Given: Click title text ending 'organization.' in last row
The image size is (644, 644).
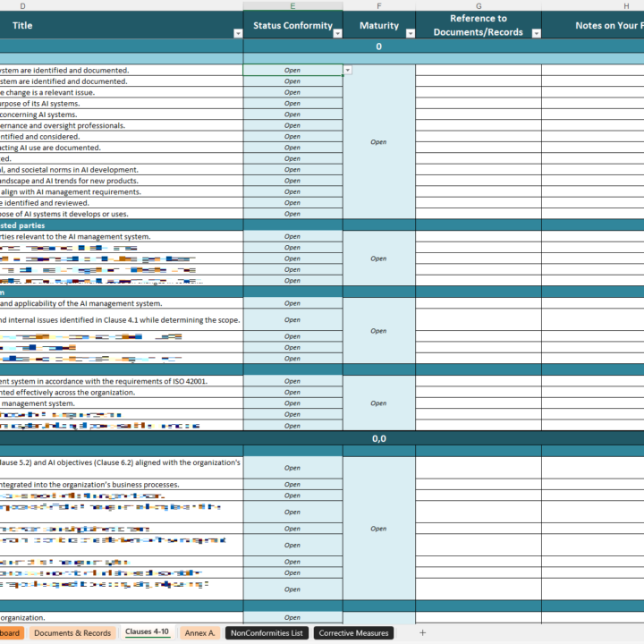Looking at the screenshot, I should (x=22, y=618).
